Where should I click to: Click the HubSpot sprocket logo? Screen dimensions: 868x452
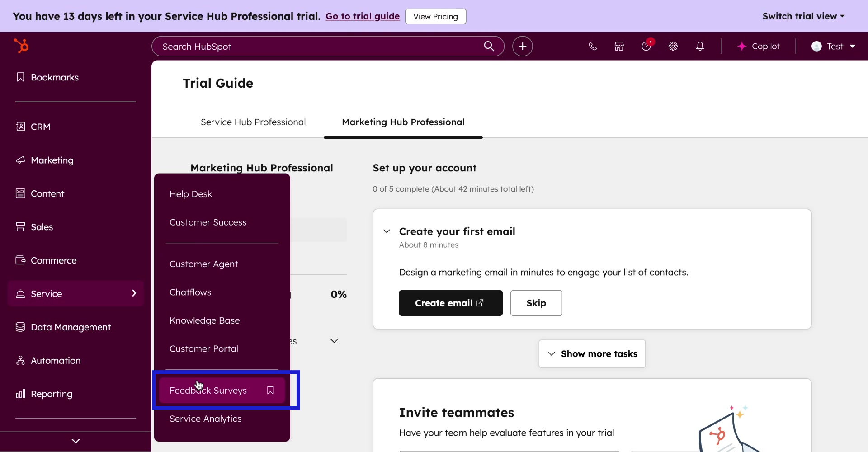tap(21, 46)
